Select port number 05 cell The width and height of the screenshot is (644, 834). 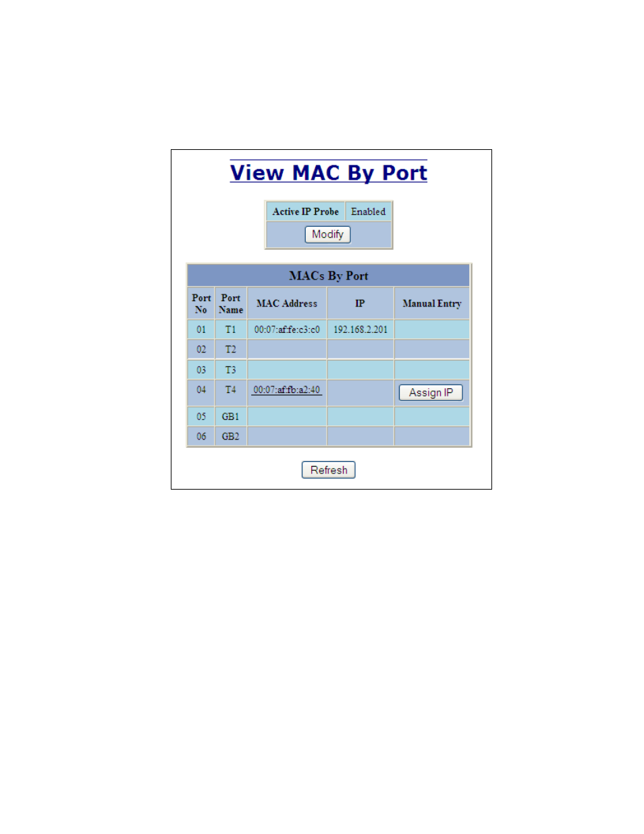pos(201,416)
